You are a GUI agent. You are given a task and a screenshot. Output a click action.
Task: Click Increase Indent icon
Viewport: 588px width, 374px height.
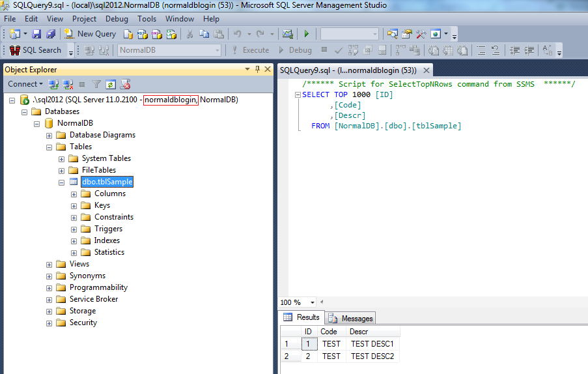[x=529, y=50]
